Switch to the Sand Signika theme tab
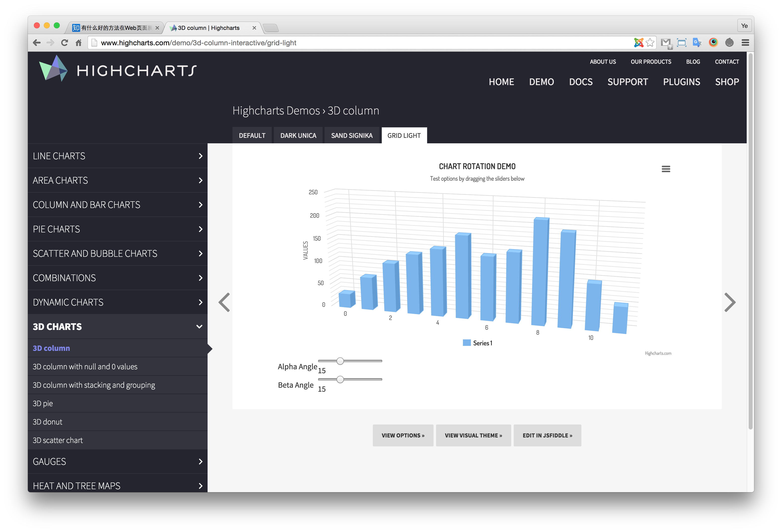This screenshot has width=782, height=532. coord(352,135)
